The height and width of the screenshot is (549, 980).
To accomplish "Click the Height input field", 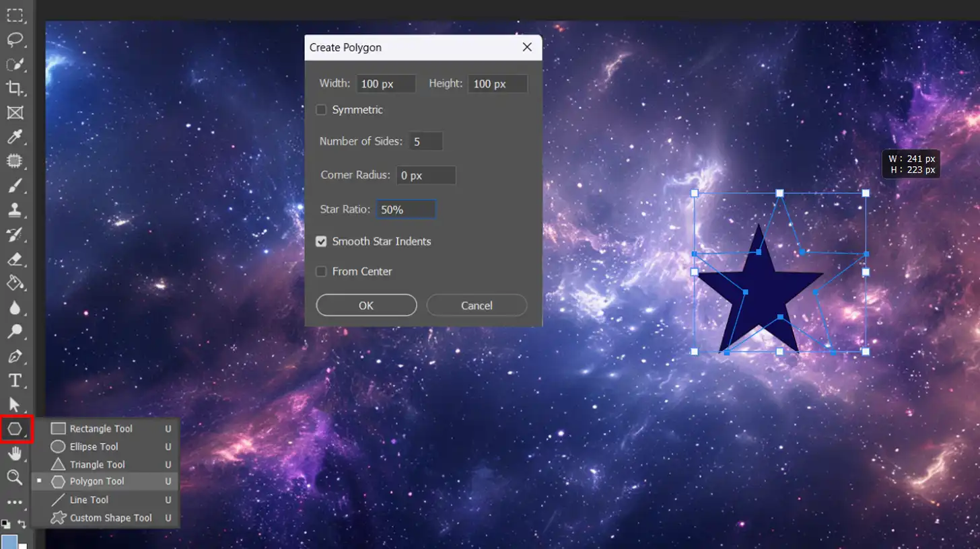I will pyautogui.click(x=498, y=84).
